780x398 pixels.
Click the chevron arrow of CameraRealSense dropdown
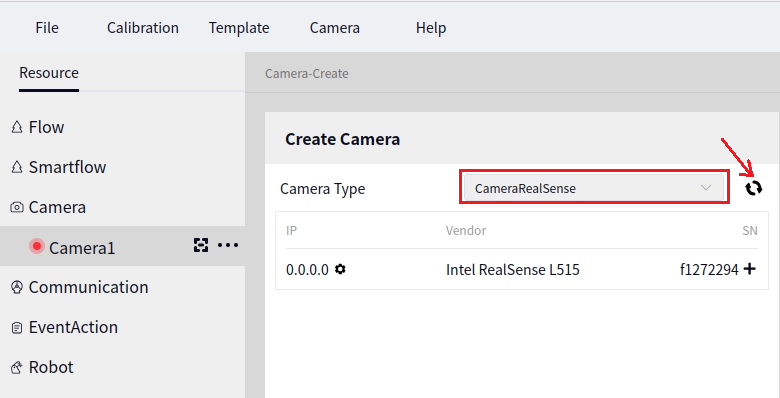tap(705, 188)
